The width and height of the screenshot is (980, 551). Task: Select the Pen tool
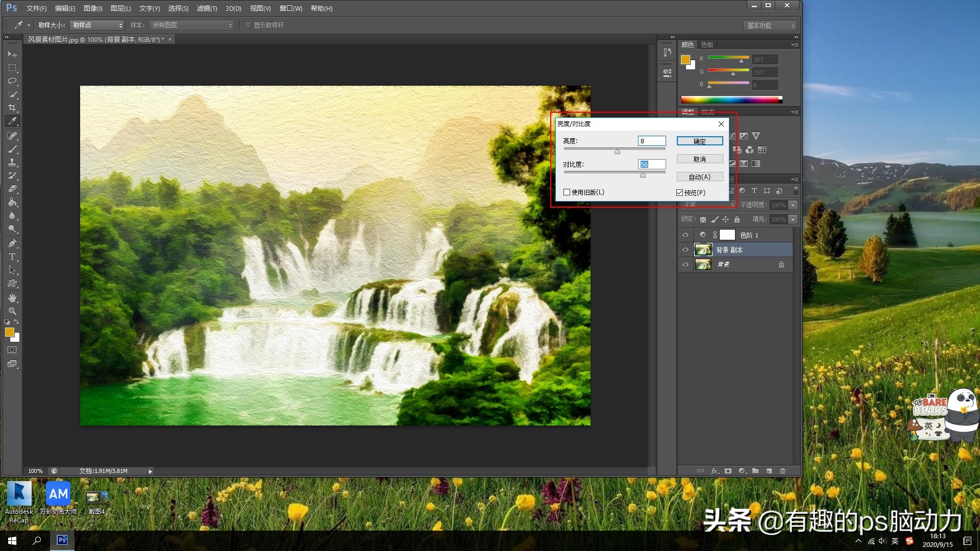(12, 243)
